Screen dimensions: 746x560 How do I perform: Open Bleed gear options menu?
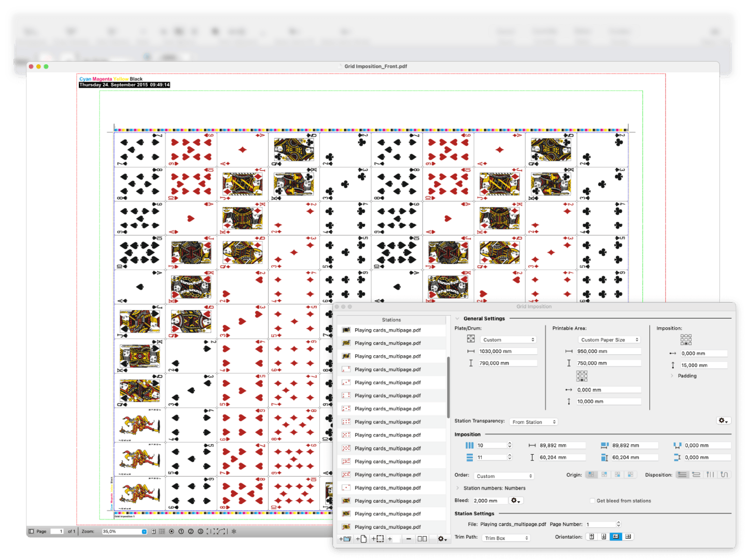515,500
